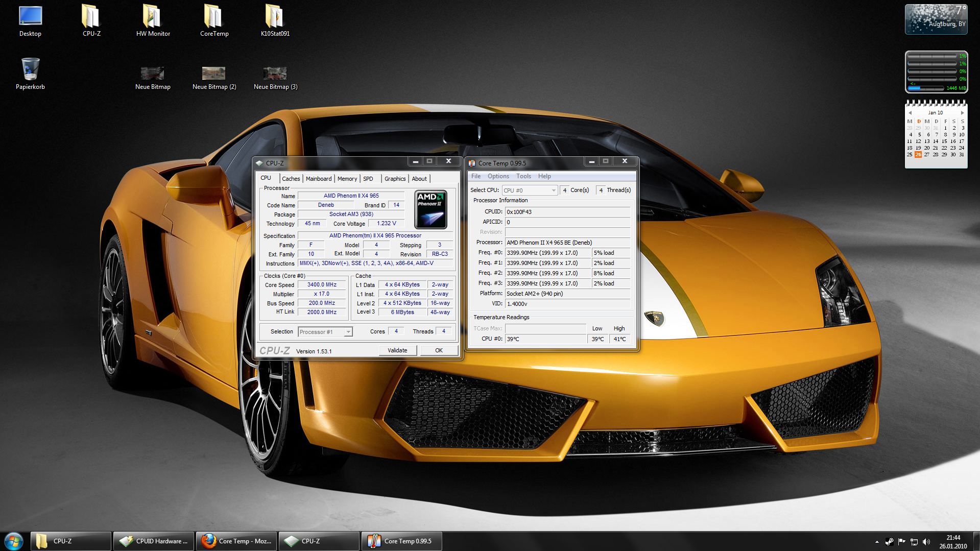Screen dimensions: 980x551
Task: Open the CoreTemp desktop folder
Action: point(214,20)
